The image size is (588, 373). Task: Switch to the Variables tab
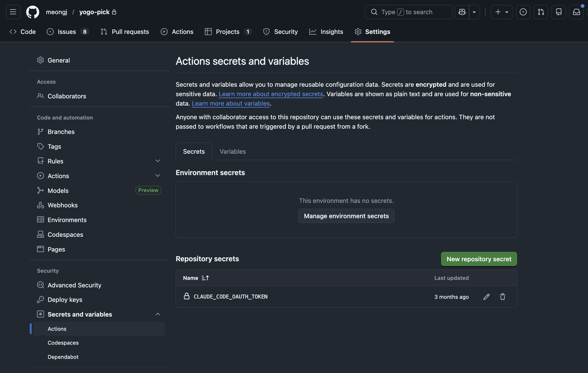[x=233, y=151]
